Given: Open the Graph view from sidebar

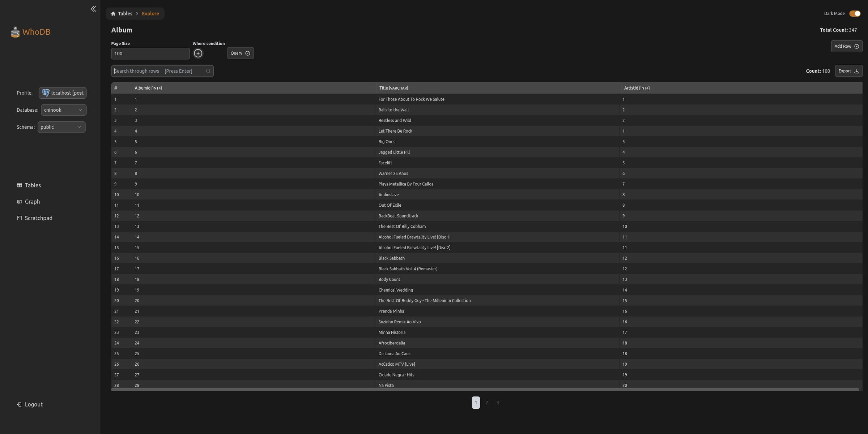Looking at the screenshot, I should pos(33,201).
